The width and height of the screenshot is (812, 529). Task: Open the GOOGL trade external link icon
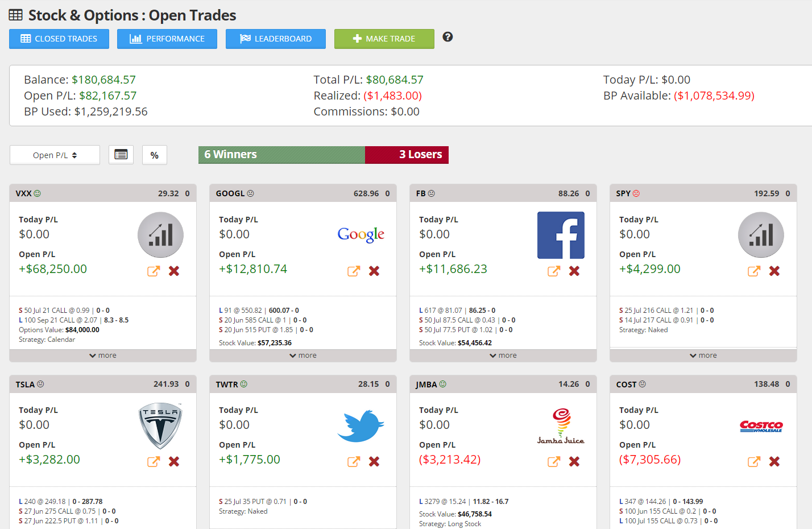354,271
